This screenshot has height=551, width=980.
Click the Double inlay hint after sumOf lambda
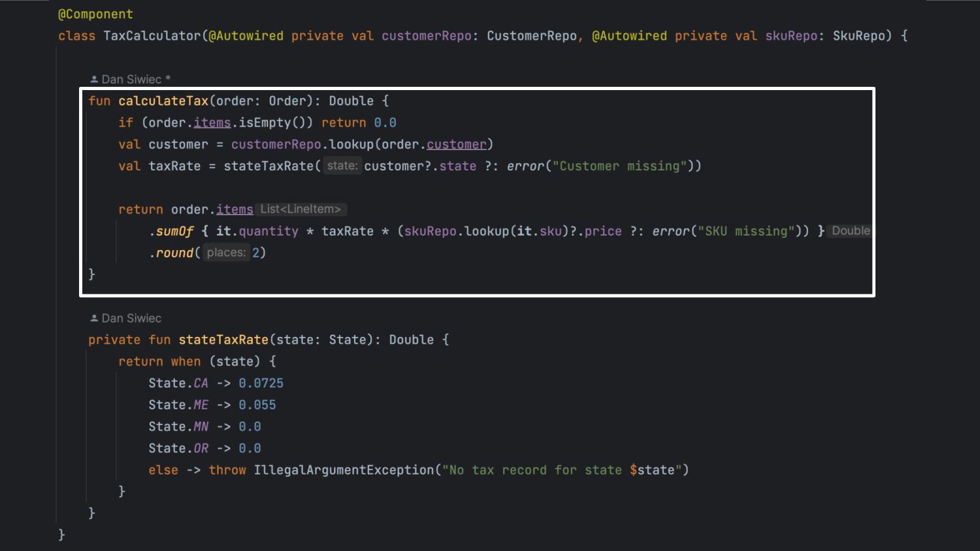(851, 231)
